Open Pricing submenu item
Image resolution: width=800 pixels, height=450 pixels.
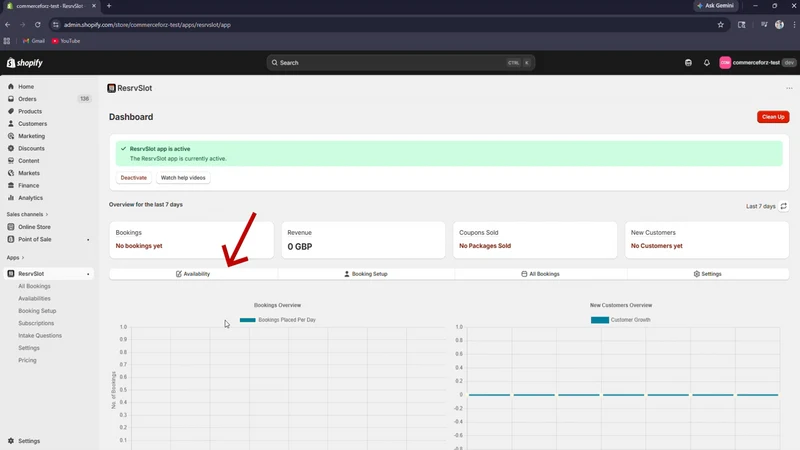coord(27,360)
